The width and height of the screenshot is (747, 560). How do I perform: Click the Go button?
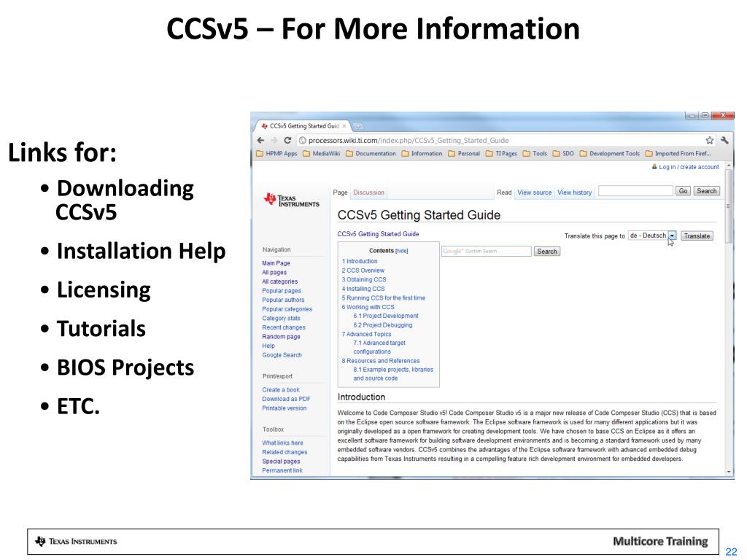683,191
